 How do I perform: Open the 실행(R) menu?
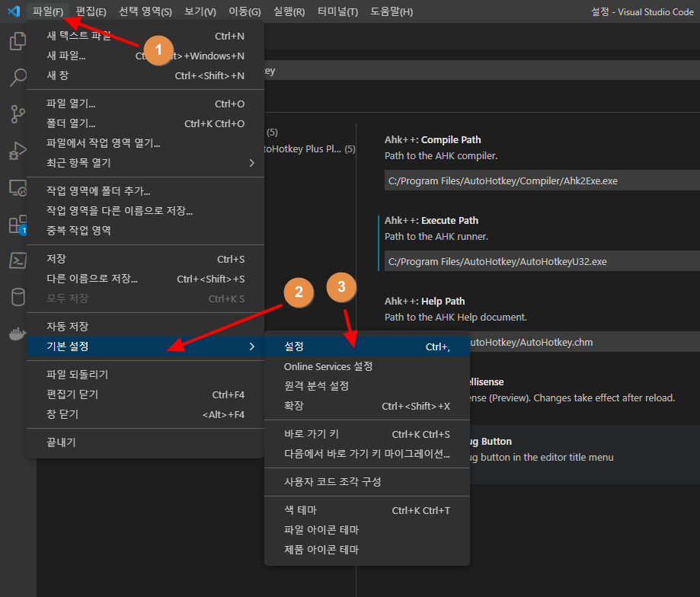click(x=289, y=11)
